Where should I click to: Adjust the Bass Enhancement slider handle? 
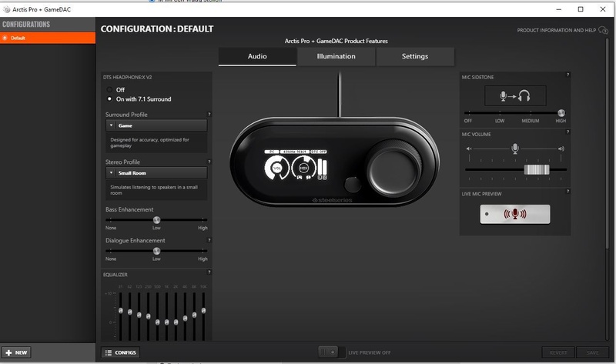(x=156, y=220)
